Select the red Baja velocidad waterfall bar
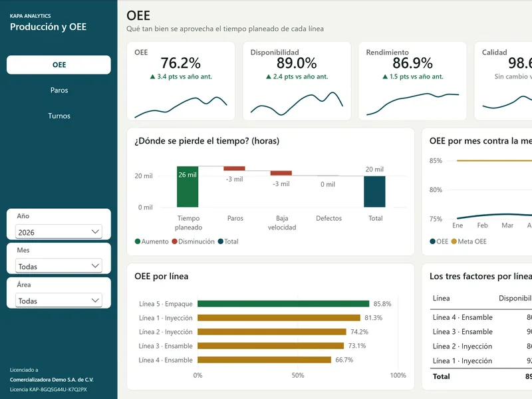The width and height of the screenshot is (532, 399). (x=281, y=173)
